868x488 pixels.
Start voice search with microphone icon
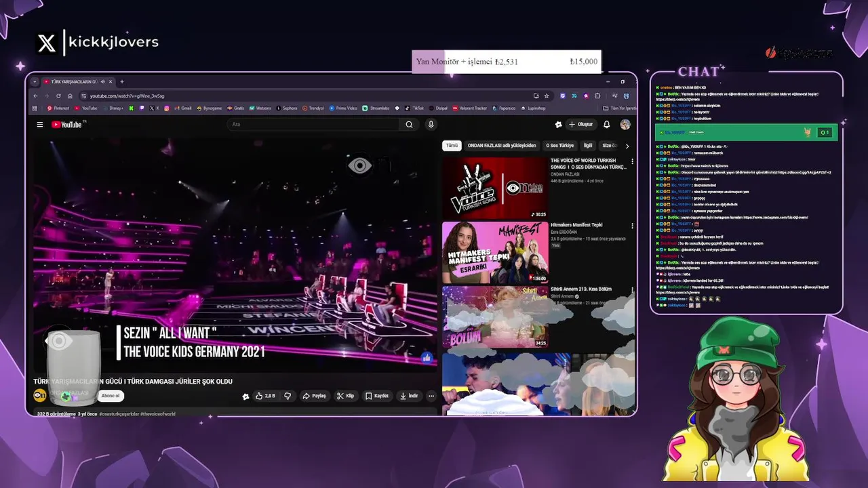click(431, 125)
